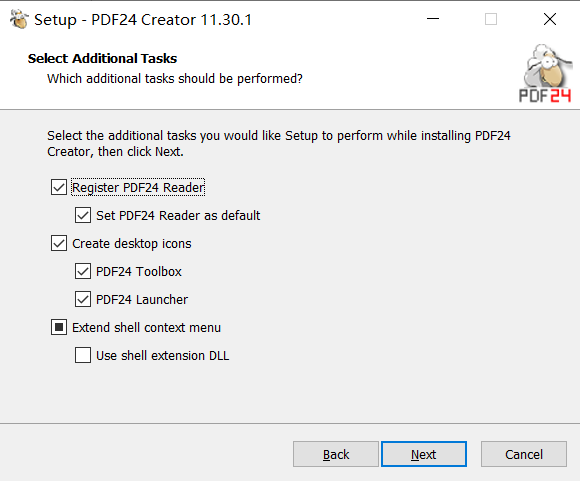Untick the PDF24 Toolbox desktop icon checkbox
580x481 pixels.
pos(83,272)
